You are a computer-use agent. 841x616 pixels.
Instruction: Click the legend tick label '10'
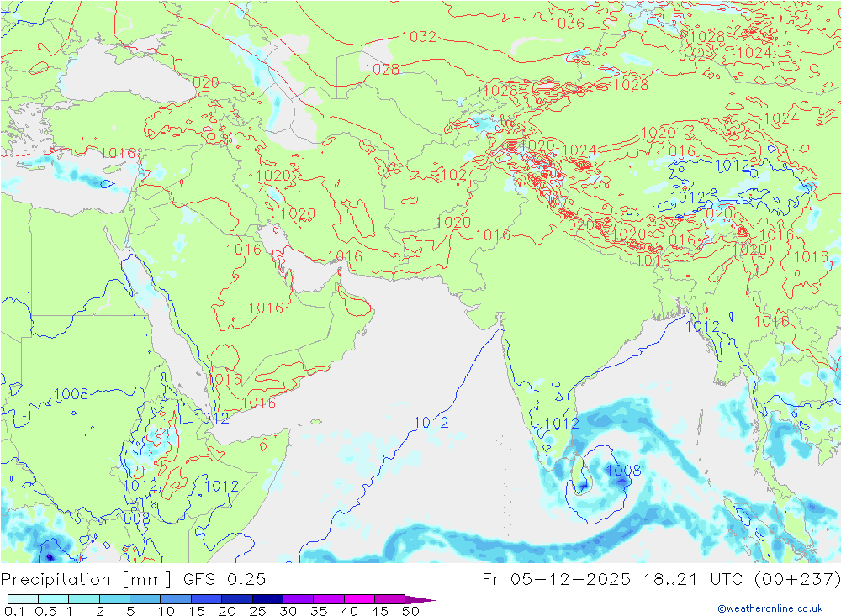point(167,611)
